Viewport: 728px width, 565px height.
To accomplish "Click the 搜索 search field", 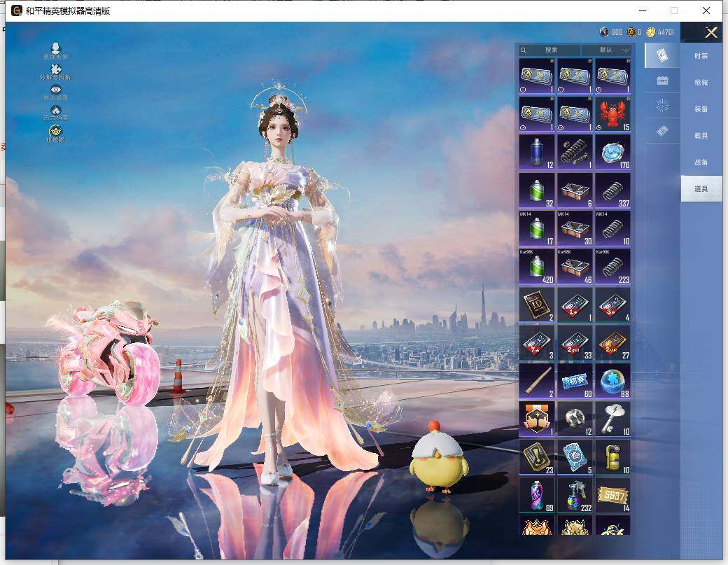I will [x=550, y=50].
